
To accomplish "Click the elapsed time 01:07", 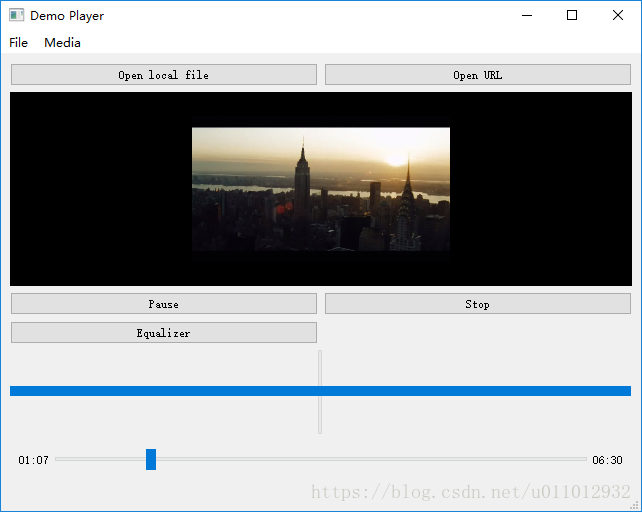I will tap(33, 460).
